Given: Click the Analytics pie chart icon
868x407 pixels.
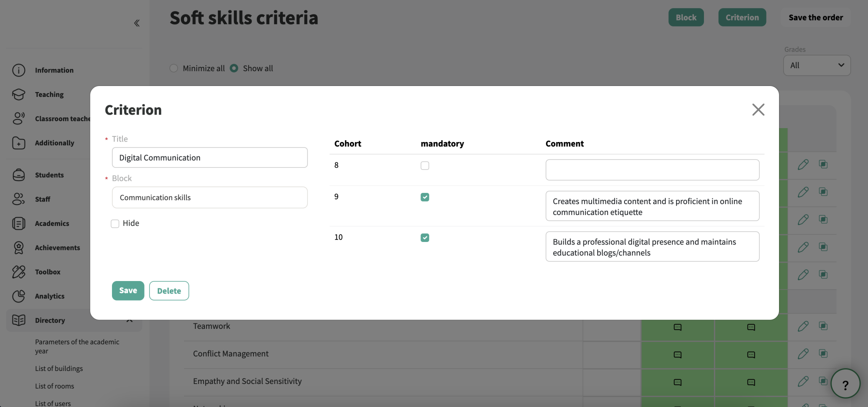Looking at the screenshot, I should (19, 296).
